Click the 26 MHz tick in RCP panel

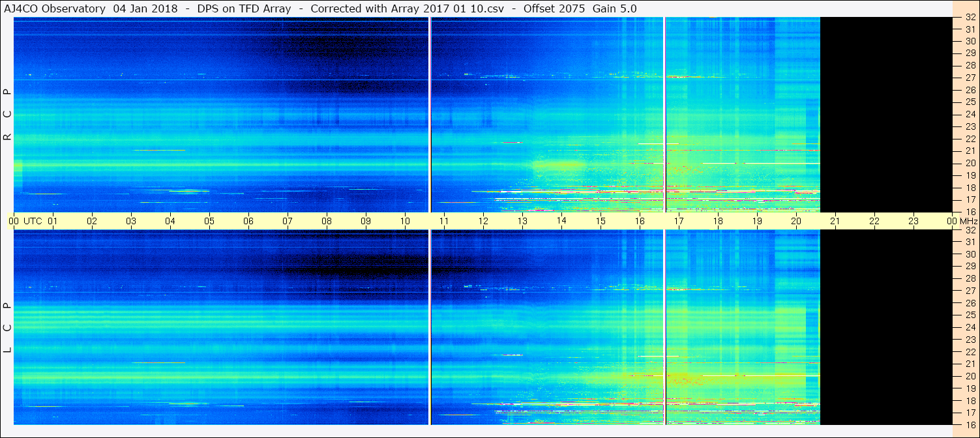970,90
